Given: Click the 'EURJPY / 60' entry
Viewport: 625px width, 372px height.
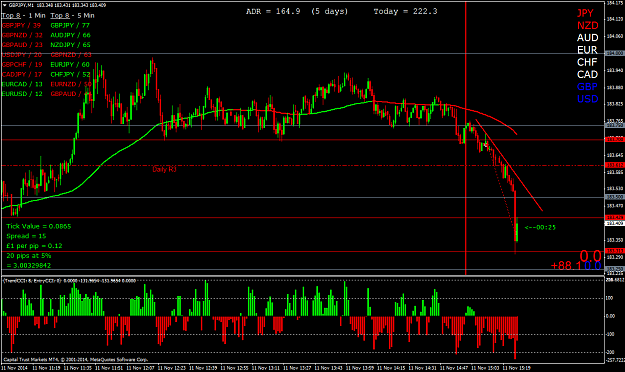Looking at the screenshot, I should [x=70, y=64].
